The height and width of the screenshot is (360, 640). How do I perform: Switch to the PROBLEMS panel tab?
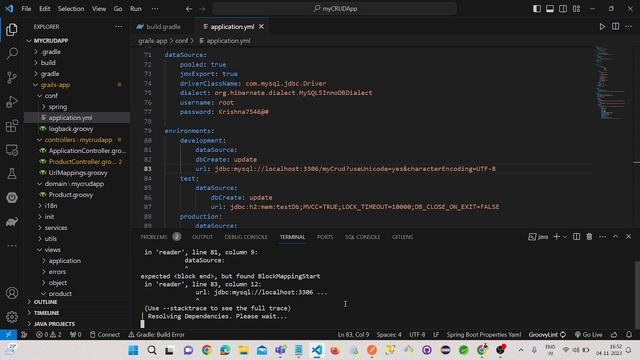(x=154, y=237)
